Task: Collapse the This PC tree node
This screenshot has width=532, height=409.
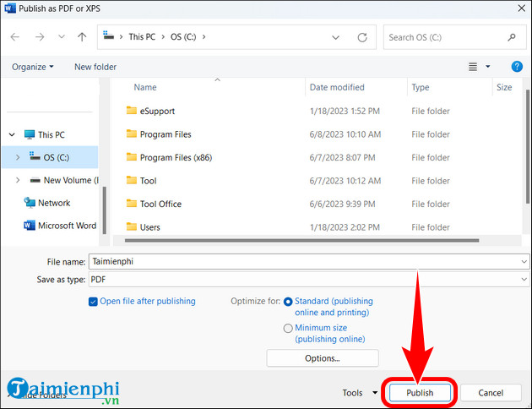Action: pyautogui.click(x=12, y=134)
